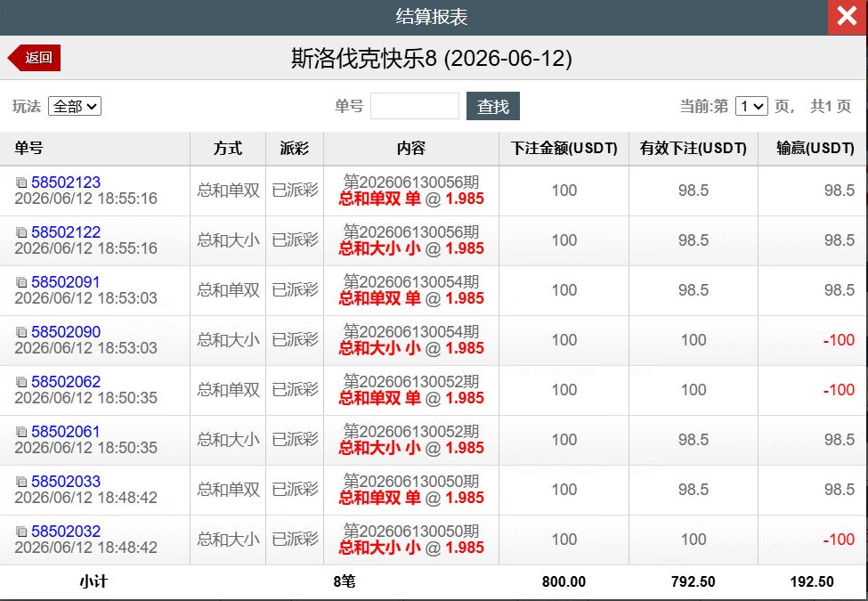The height and width of the screenshot is (601, 868).
Task: Click the 已派彩 status for order 58502122
Action: 295,240
